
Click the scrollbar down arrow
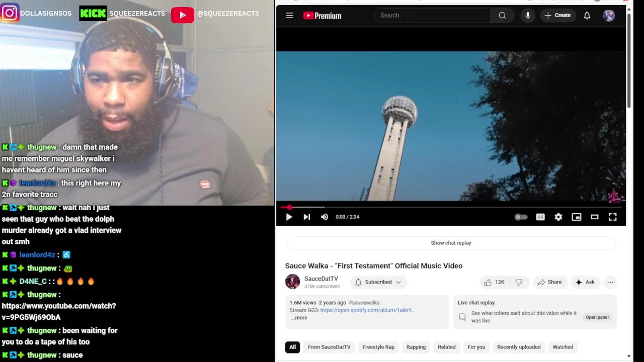point(629,356)
